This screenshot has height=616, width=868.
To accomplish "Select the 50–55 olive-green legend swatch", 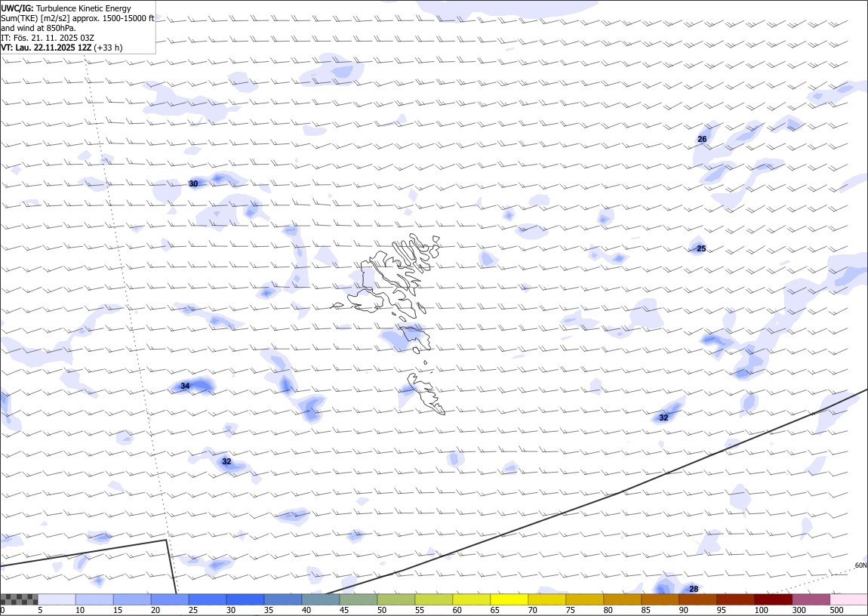I will [x=396, y=599].
